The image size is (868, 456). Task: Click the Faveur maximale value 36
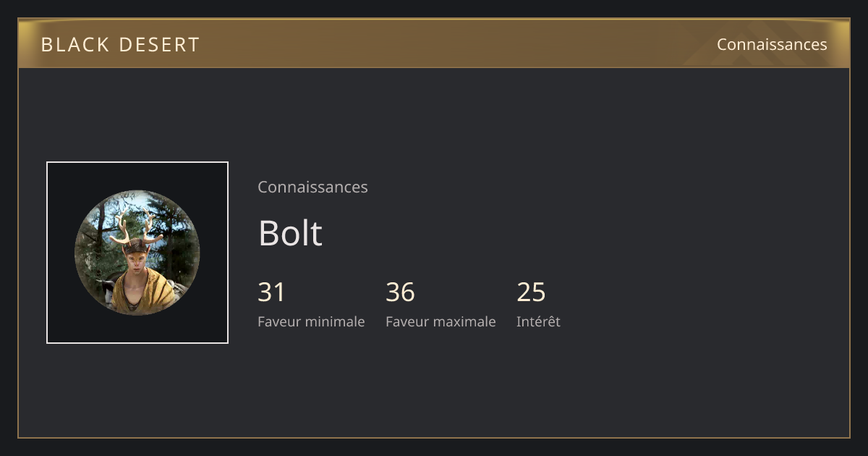pyautogui.click(x=400, y=292)
